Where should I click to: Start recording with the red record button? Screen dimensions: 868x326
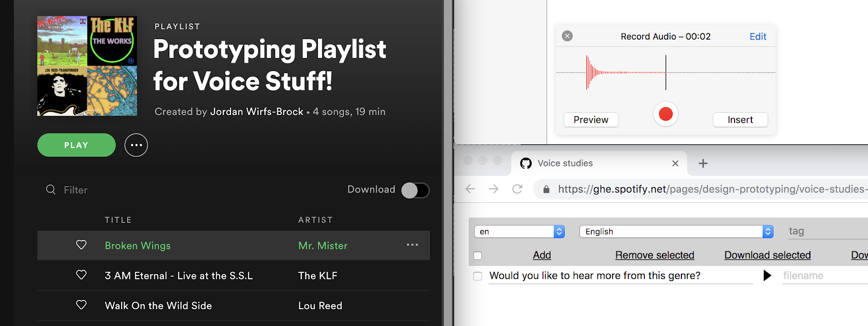click(x=666, y=114)
